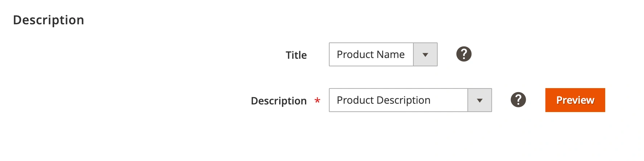Preview the product description
644x161 pixels.
pyautogui.click(x=575, y=100)
